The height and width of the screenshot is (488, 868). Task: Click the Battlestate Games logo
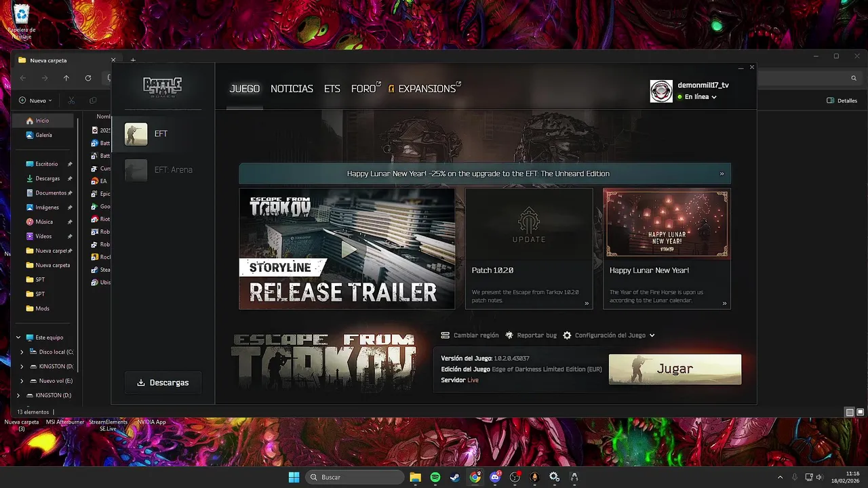163,86
